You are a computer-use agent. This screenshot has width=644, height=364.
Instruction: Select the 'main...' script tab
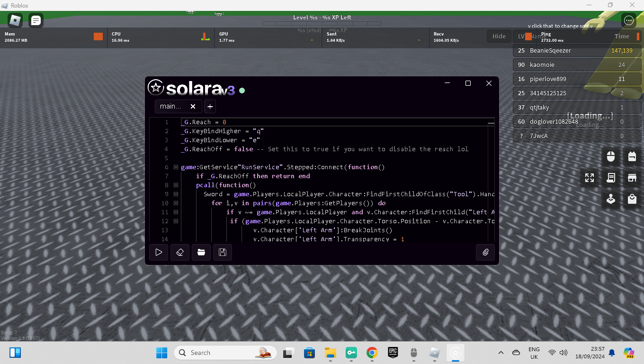pyautogui.click(x=170, y=107)
